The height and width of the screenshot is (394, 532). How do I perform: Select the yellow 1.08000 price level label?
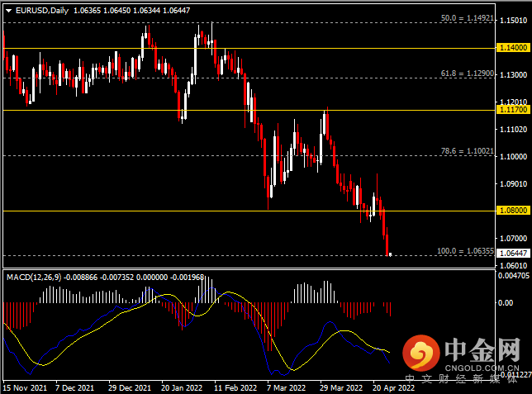(x=513, y=211)
